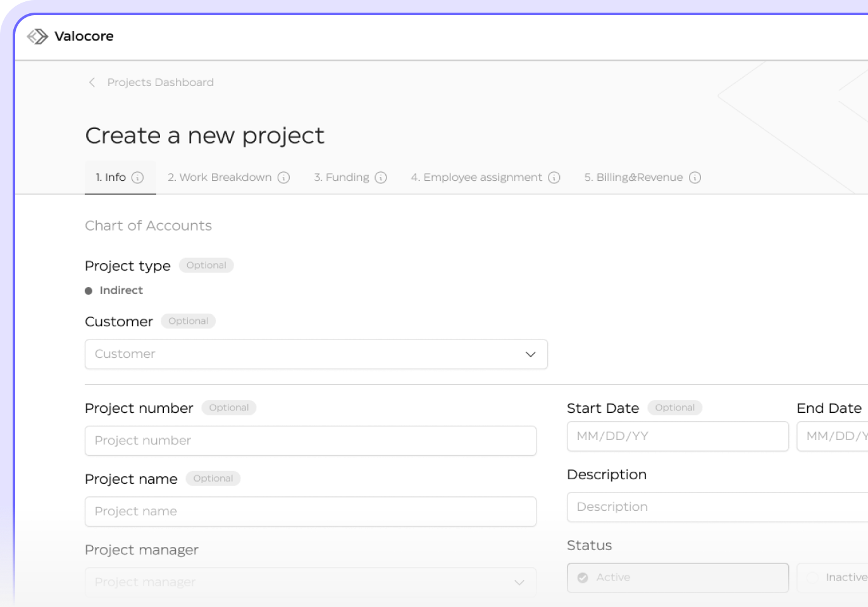The width and height of the screenshot is (868, 607).
Task: Click the Project manager dropdown chevron
Action: [519, 582]
